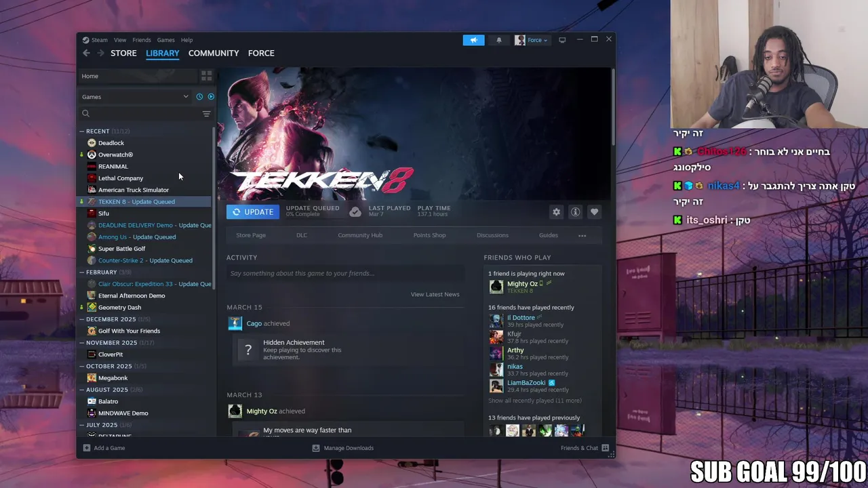Open the DLC link
868x488 pixels.
click(302, 235)
